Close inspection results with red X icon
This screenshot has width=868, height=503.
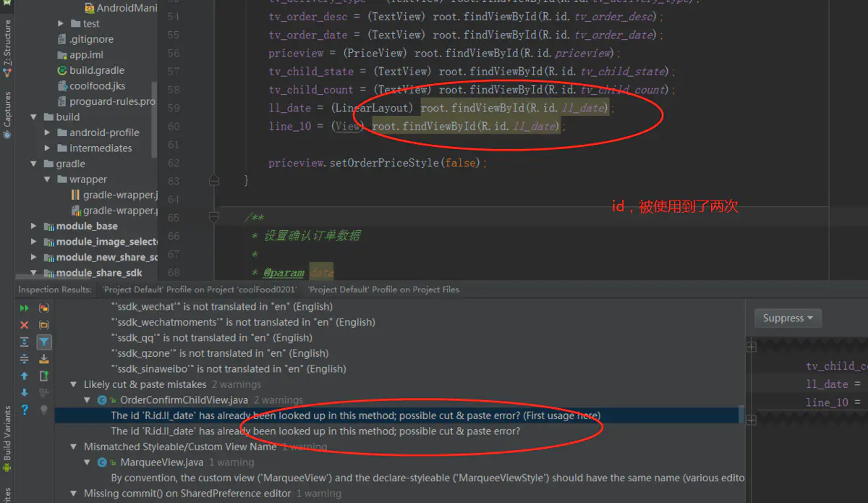[25, 325]
